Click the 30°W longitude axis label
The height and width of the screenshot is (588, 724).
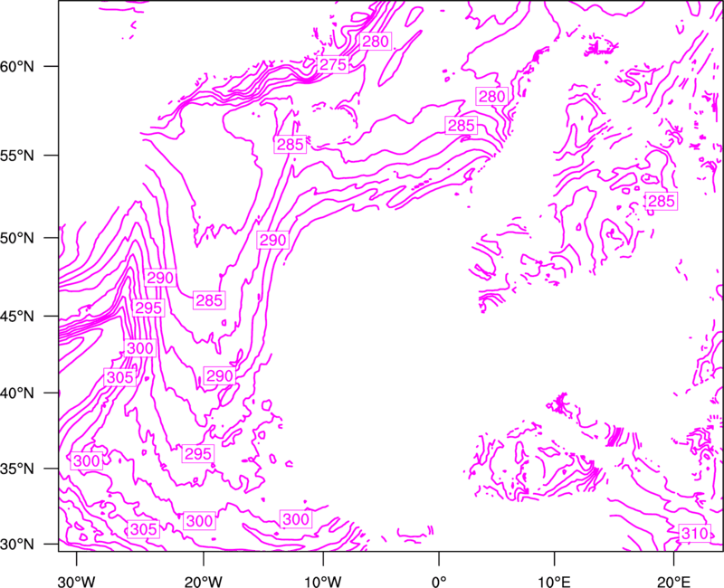[x=77, y=582]
